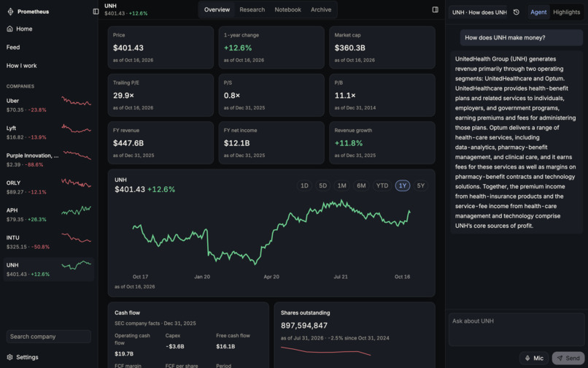The image size is (588, 368).
Task: Click the paper plane Send icon
Action: [560, 359]
